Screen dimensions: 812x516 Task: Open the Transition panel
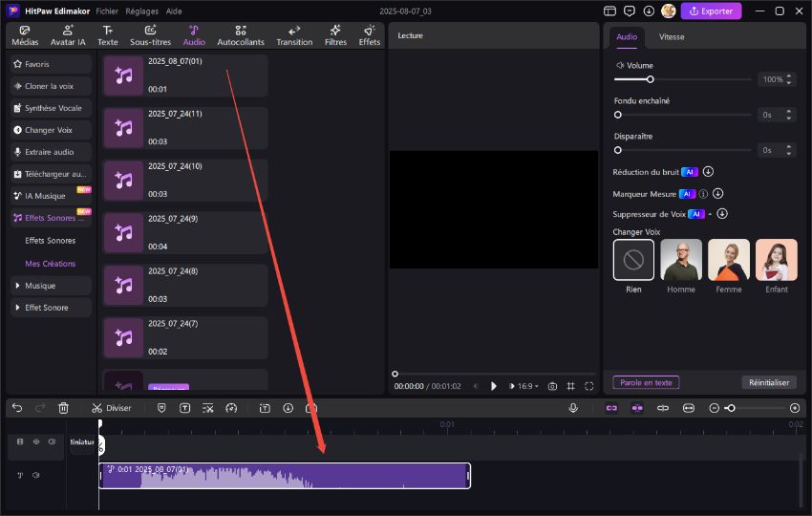pyautogui.click(x=294, y=35)
